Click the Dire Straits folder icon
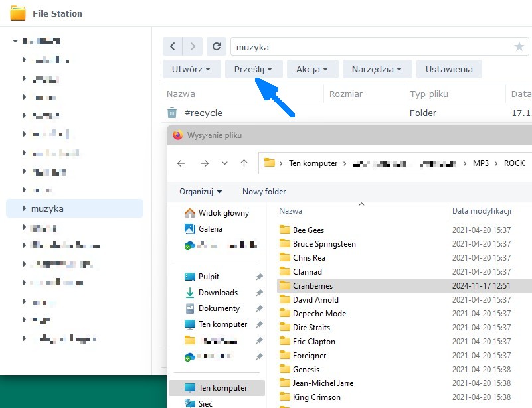 click(x=285, y=327)
